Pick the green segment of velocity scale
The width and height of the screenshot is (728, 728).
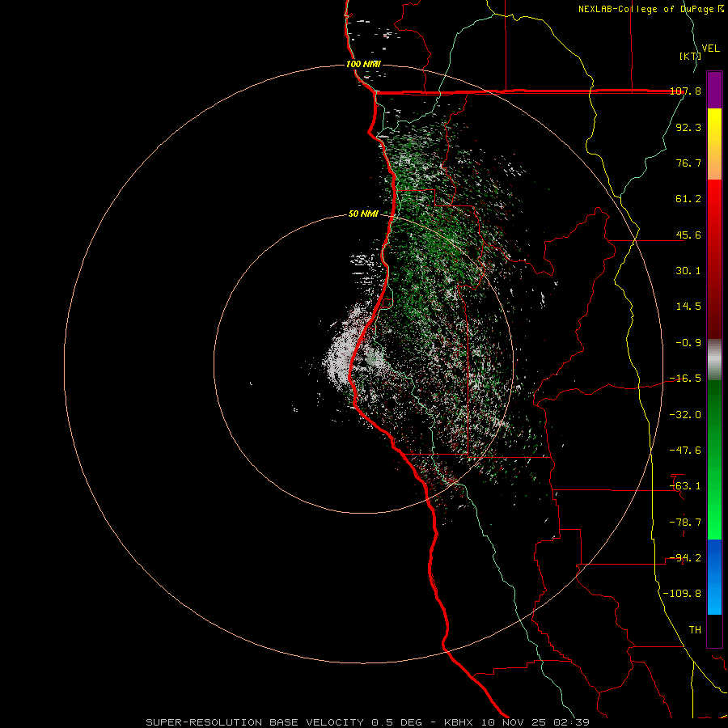(x=714, y=459)
